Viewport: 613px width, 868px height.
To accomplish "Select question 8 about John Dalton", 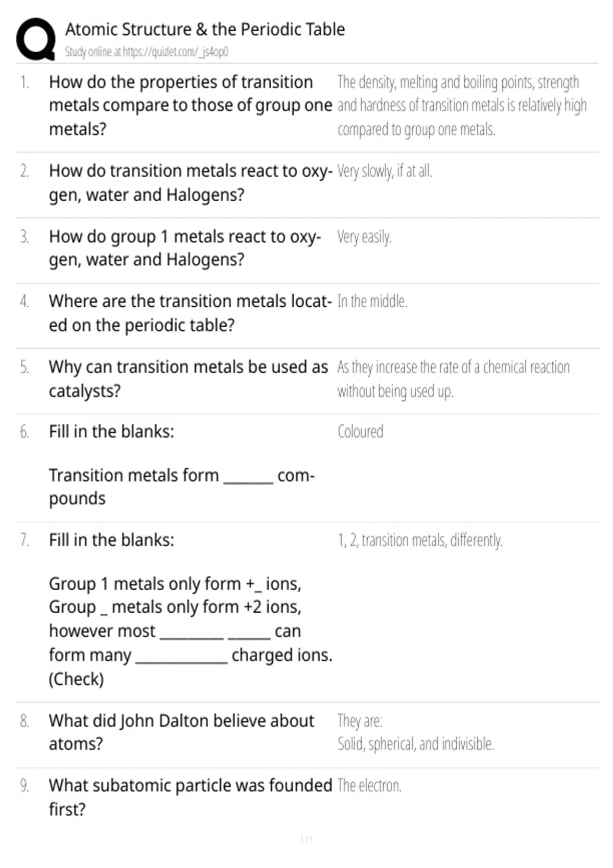I will click(x=181, y=732).
